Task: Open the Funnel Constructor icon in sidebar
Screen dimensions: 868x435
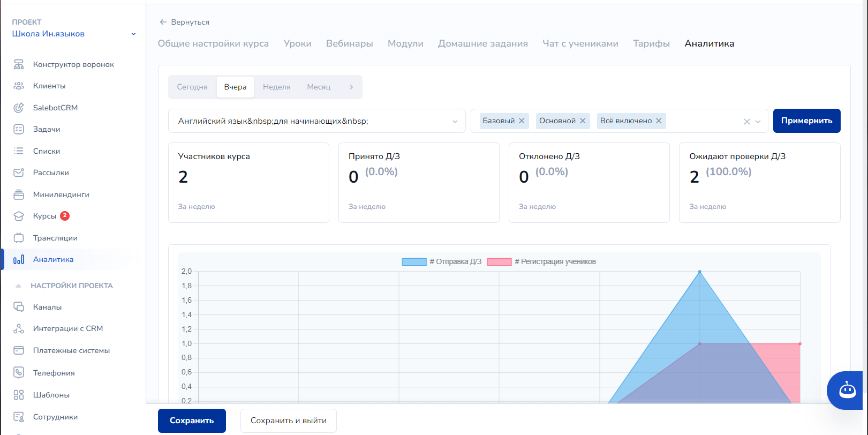Action: [19, 64]
